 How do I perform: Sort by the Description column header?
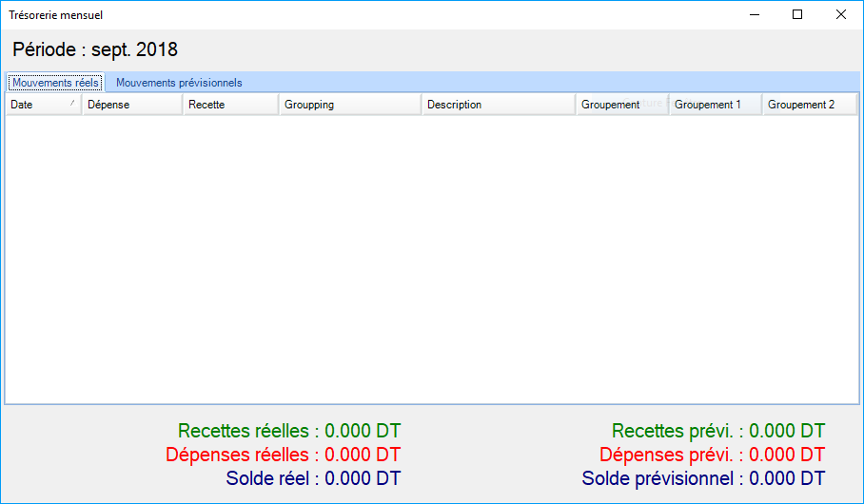(x=498, y=105)
